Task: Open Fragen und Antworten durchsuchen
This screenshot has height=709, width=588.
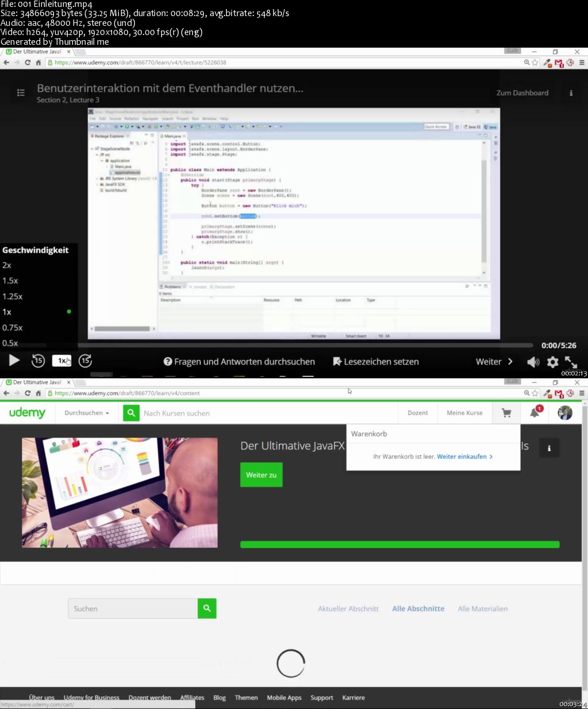Action: [x=239, y=362]
